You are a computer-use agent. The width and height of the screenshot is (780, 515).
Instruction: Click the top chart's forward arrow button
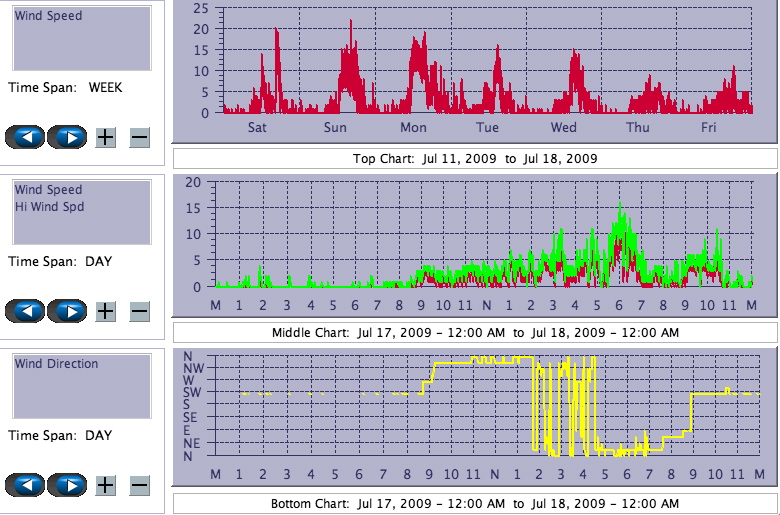(68, 137)
